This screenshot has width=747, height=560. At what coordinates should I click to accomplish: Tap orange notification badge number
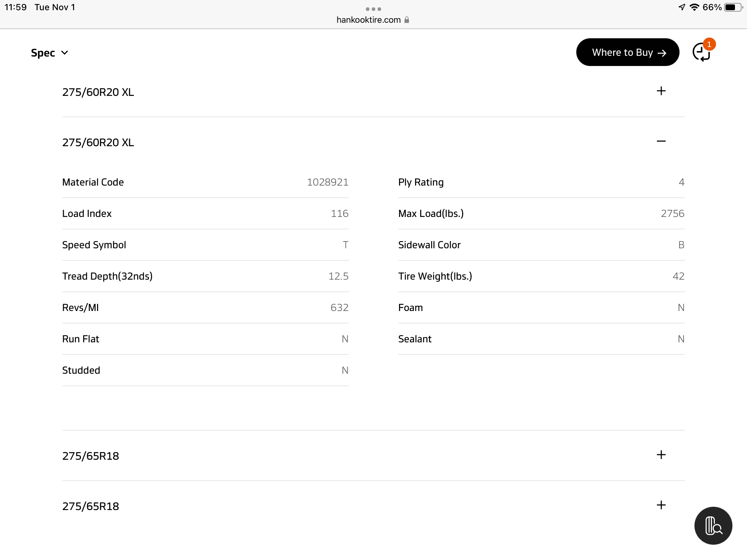(x=709, y=44)
